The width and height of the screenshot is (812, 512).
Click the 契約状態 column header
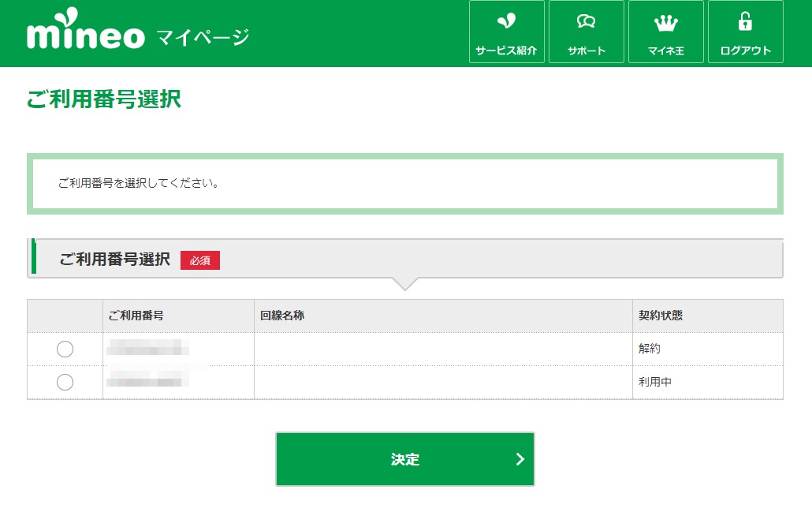pos(661,316)
